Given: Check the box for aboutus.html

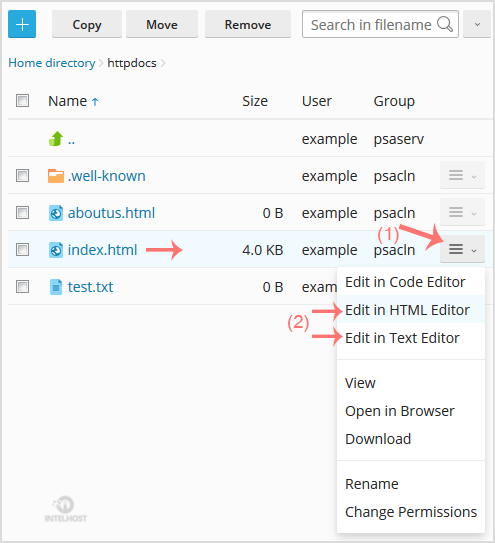Looking at the screenshot, I should coord(23,213).
